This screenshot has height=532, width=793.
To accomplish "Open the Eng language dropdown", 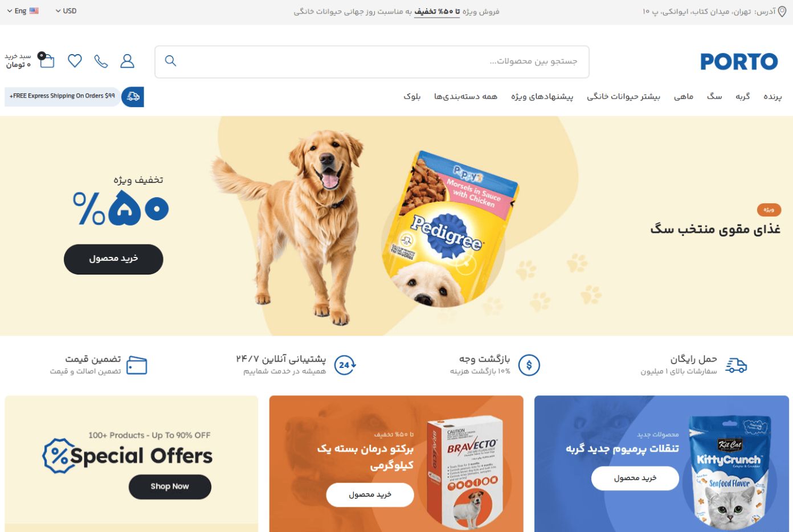I will 23,11.
